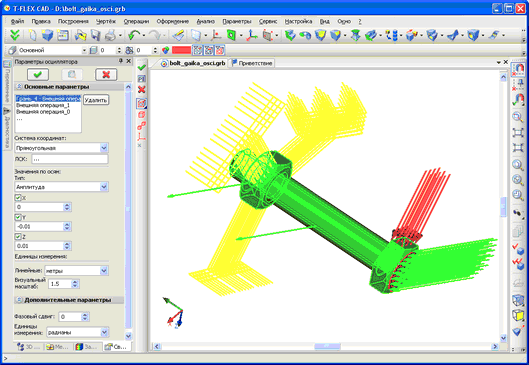Viewport: 529px width, 365px height.
Task: Click the magnifier zoom icon in right toolbar
Action: (x=518, y=117)
